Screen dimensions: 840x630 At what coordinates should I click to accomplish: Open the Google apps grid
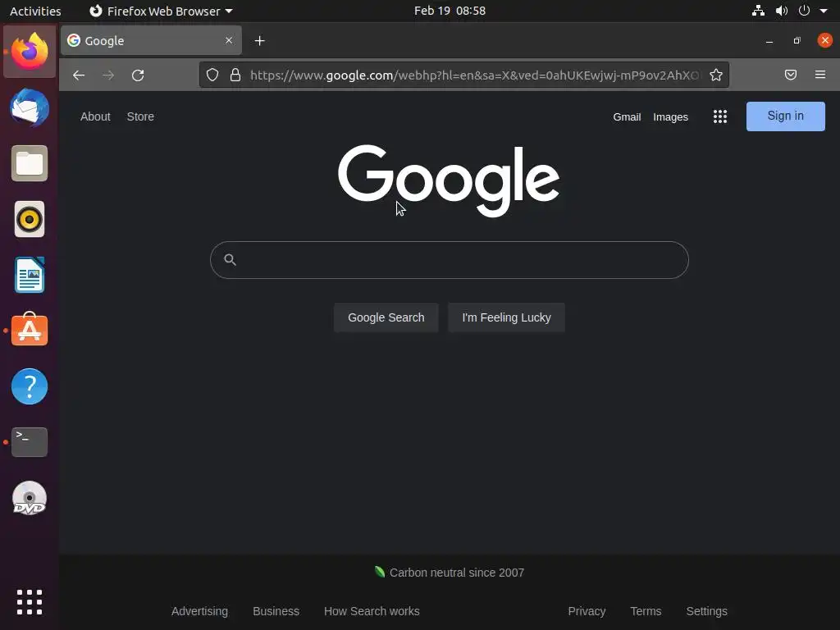click(720, 116)
